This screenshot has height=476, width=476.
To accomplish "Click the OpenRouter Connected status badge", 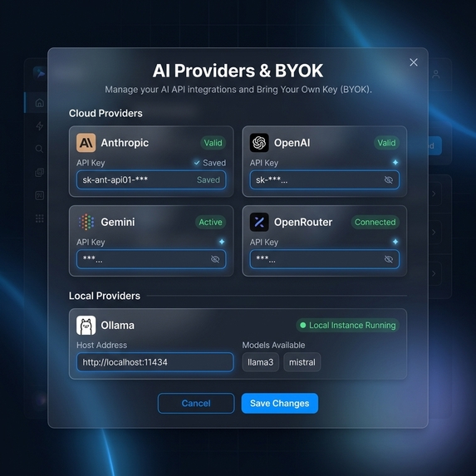I will point(375,222).
